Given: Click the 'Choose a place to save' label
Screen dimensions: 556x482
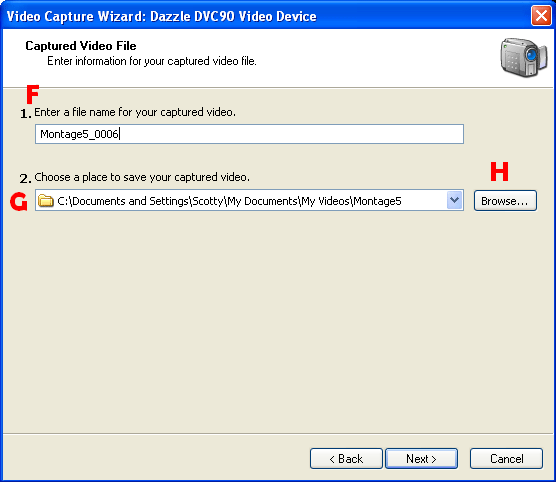Looking at the screenshot, I should coord(142,177).
